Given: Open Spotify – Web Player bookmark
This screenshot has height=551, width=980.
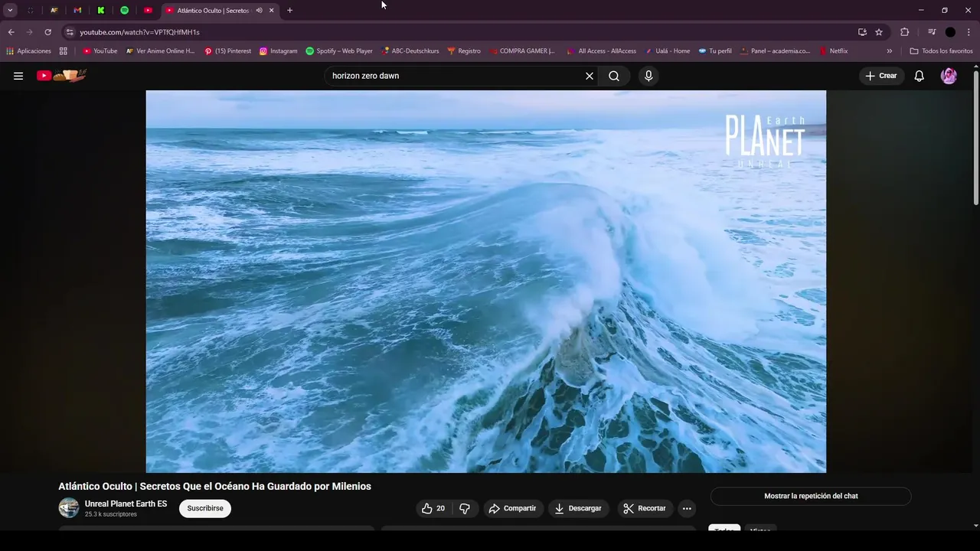Looking at the screenshot, I should 339,51.
